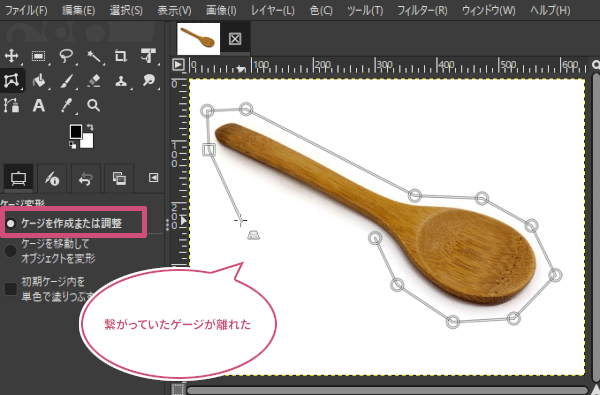Select the Bucket Fill tool
Image resolution: width=600 pixels, height=395 pixels.
pyautogui.click(x=38, y=80)
